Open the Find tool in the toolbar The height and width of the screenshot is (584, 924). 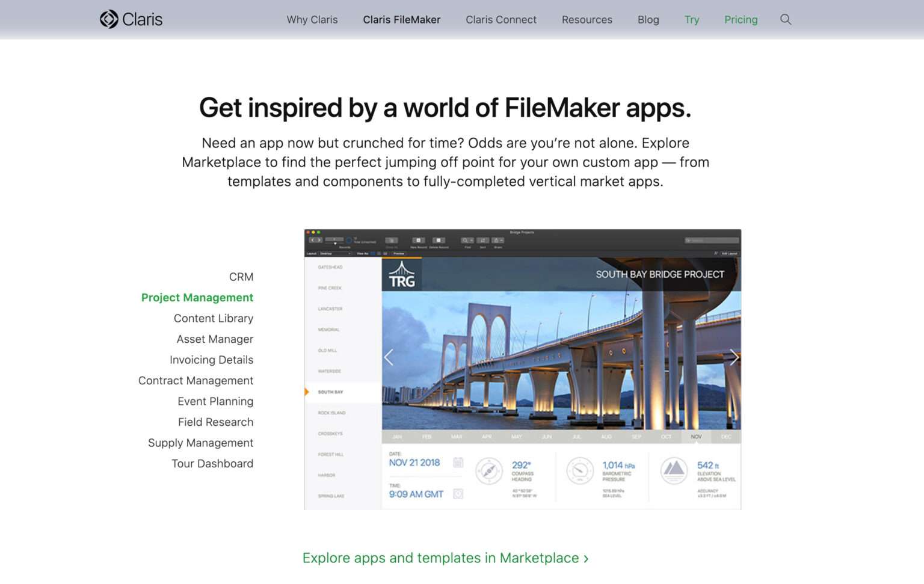click(x=464, y=240)
